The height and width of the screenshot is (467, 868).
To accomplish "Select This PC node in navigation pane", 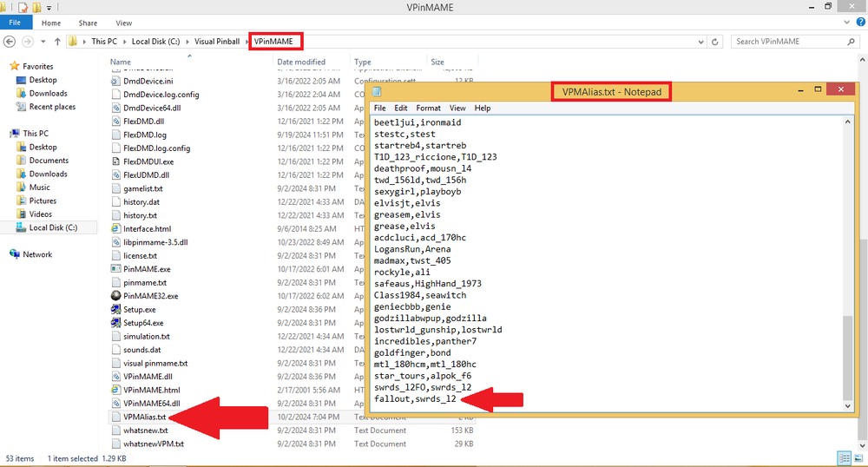I will pyautogui.click(x=36, y=134).
